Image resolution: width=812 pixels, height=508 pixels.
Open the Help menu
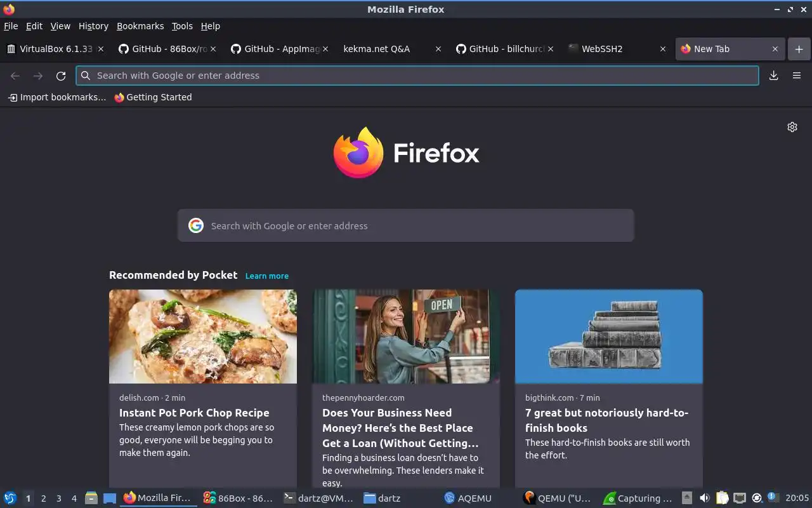(211, 26)
